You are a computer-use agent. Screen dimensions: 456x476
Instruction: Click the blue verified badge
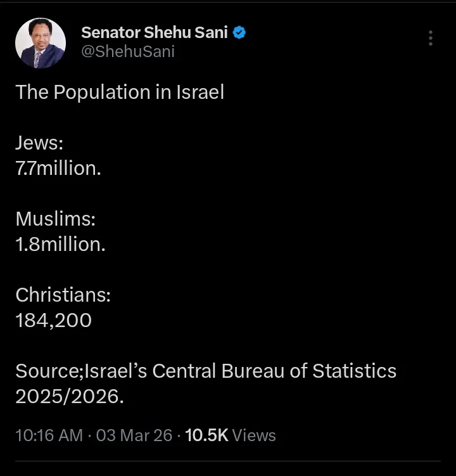coord(239,33)
